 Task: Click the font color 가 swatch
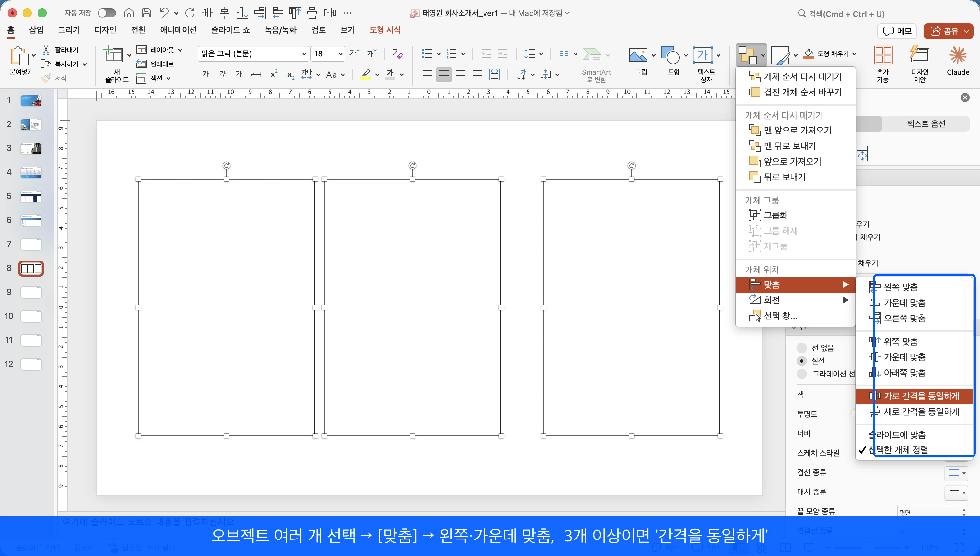(390, 74)
